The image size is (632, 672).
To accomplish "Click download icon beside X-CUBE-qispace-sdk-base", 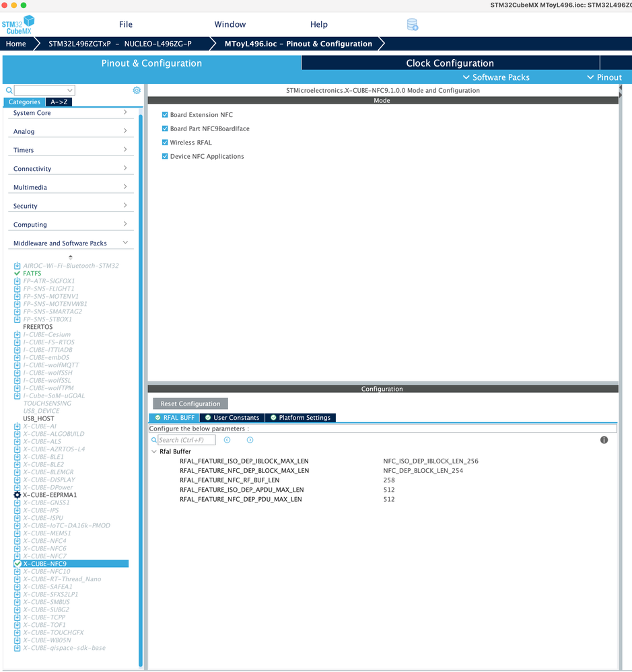I will pos(17,648).
